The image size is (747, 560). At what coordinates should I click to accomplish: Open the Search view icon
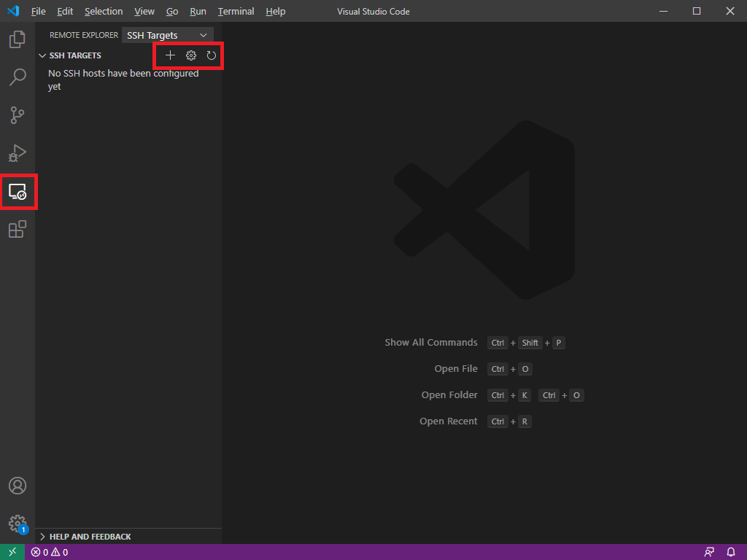point(18,77)
